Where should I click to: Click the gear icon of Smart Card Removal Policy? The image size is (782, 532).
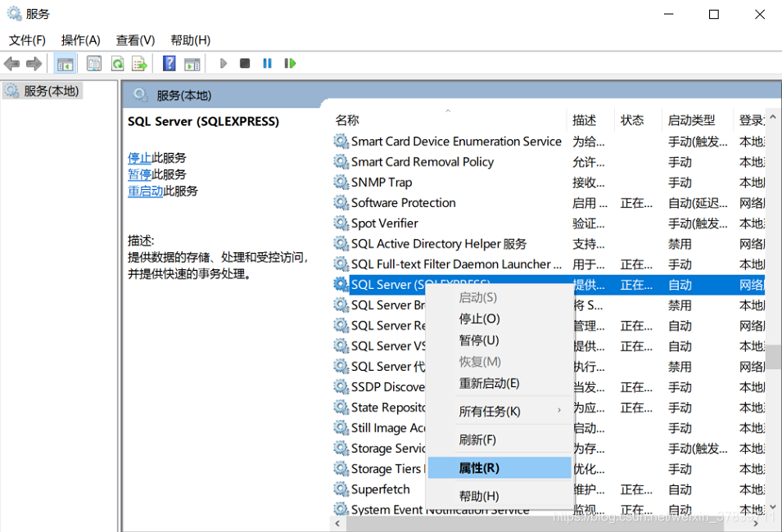point(341,161)
